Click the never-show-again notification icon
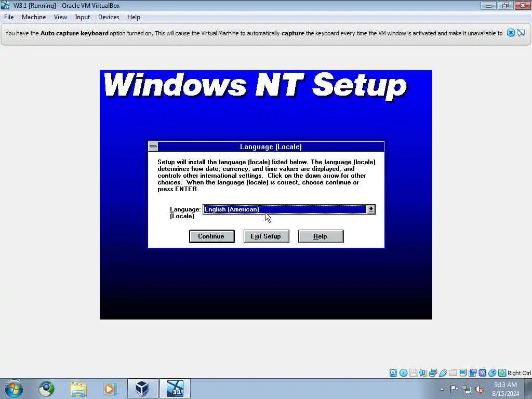The image size is (532, 399). coord(521,33)
